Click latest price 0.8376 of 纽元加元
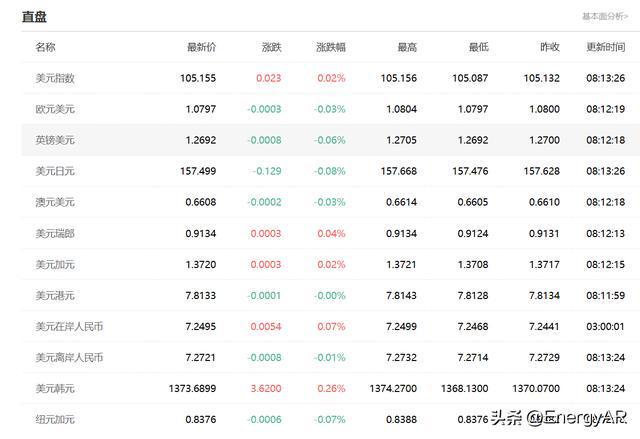Image resolution: width=640 pixels, height=439 pixels. point(200,419)
